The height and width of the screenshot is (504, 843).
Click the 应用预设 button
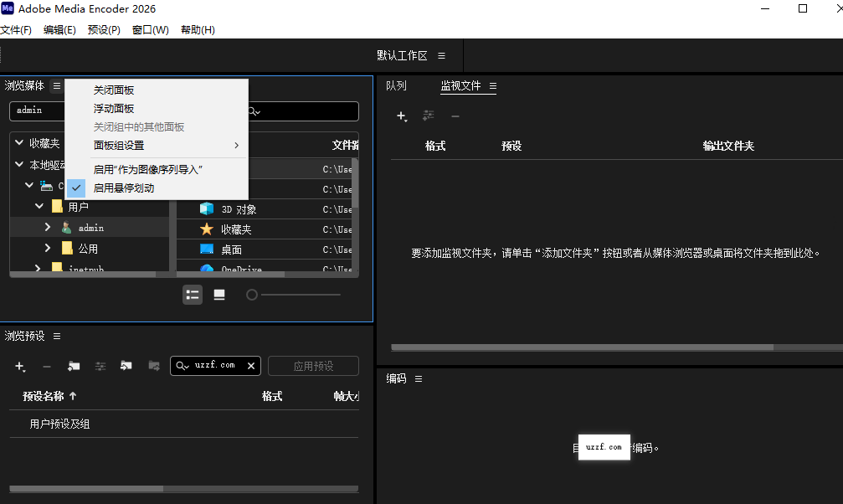[313, 365]
